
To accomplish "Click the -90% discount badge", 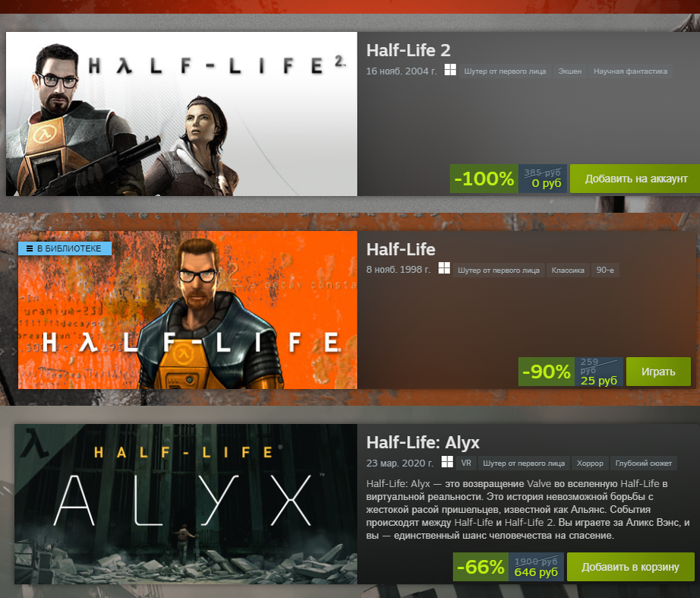I will click(546, 372).
